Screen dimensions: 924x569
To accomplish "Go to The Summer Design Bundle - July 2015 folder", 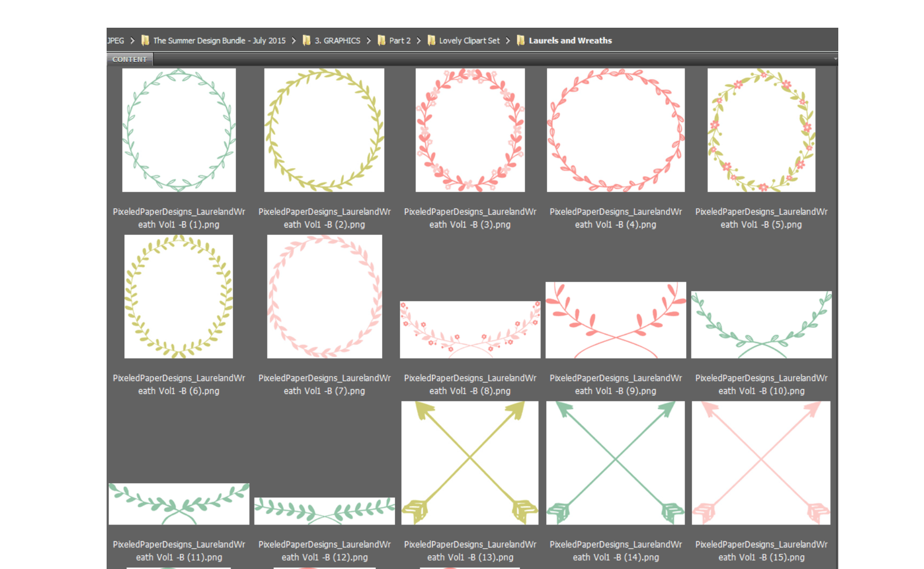I will [x=219, y=40].
